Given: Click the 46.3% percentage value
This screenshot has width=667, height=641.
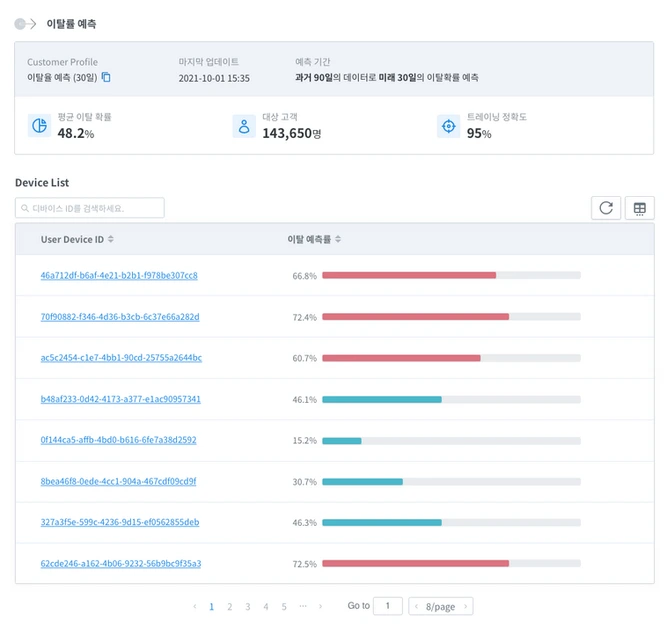Looking at the screenshot, I should [305, 522].
